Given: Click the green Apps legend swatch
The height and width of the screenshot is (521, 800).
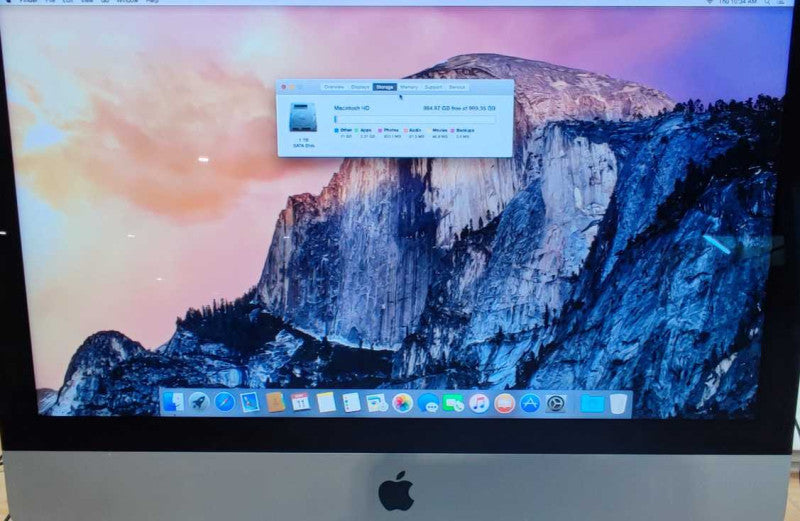Looking at the screenshot, I should [357, 131].
